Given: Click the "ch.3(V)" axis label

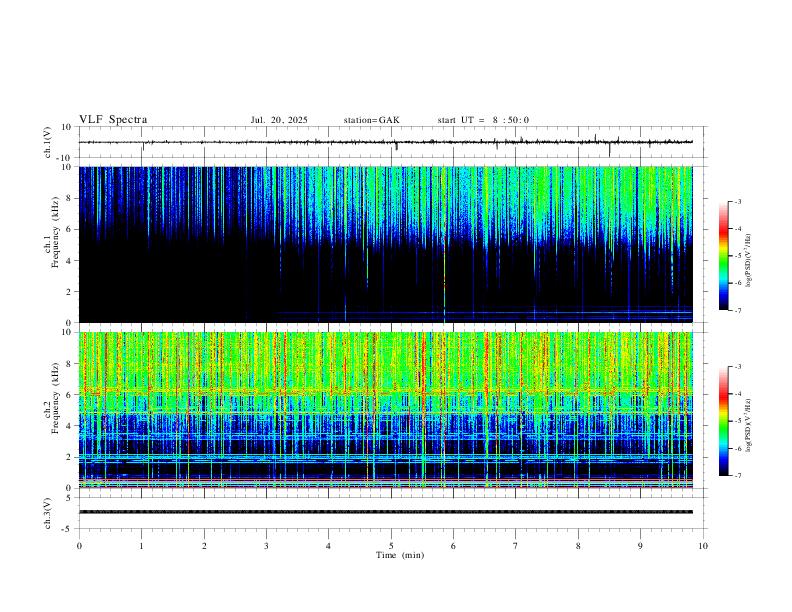Looking at the screenshot, I should tap(48, 513).
